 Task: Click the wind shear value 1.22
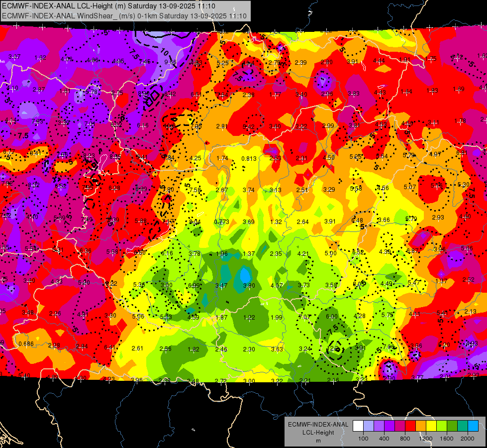(249, 318)
